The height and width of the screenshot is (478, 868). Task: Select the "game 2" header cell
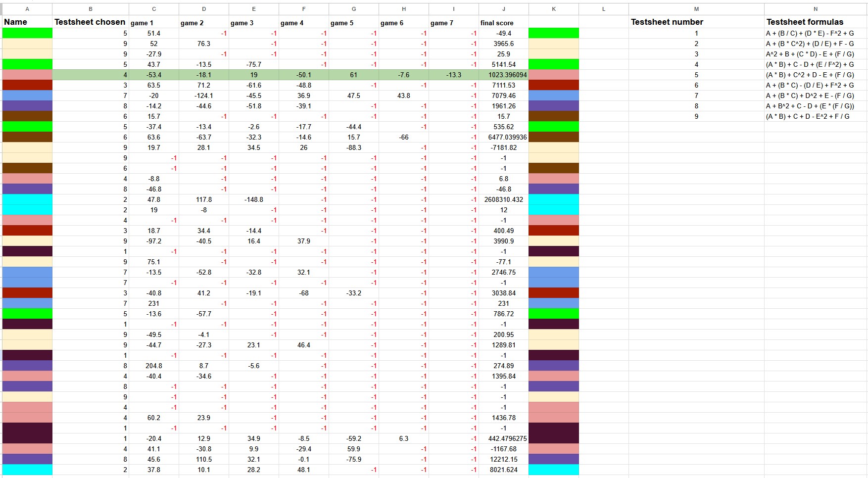(204, 22)
